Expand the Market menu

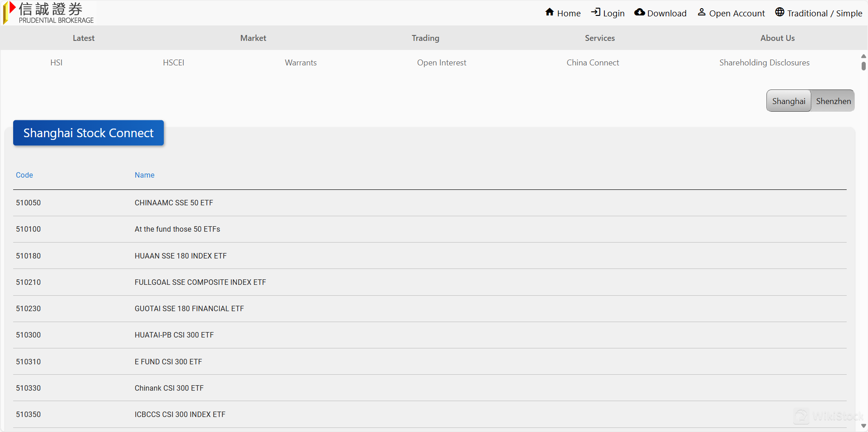coord(253,38)
